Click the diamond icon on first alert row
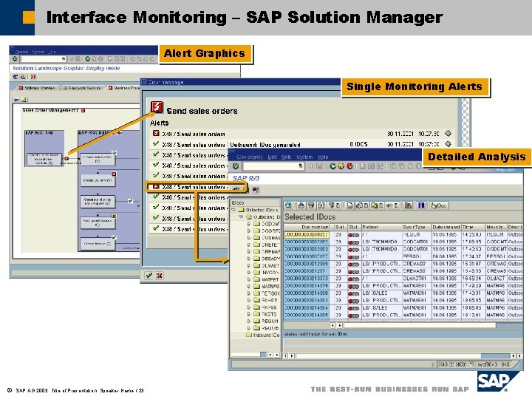This screenshot has width=532, height=399. coord(449,133)
